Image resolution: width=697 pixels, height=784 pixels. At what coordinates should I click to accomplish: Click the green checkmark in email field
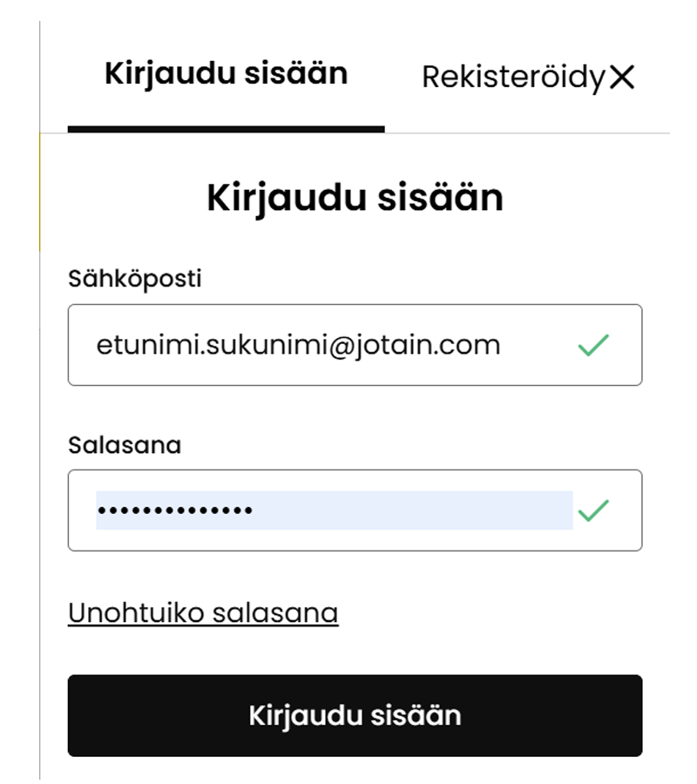click(x=593, y=346)
